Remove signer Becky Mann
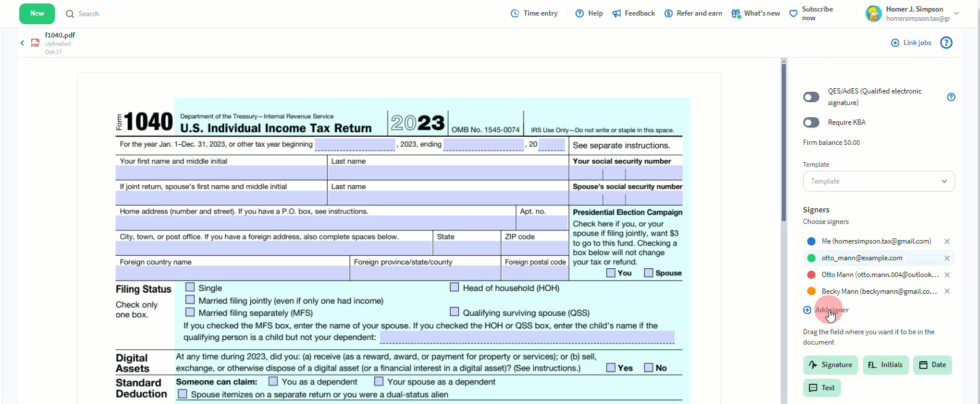 [947, 291]
